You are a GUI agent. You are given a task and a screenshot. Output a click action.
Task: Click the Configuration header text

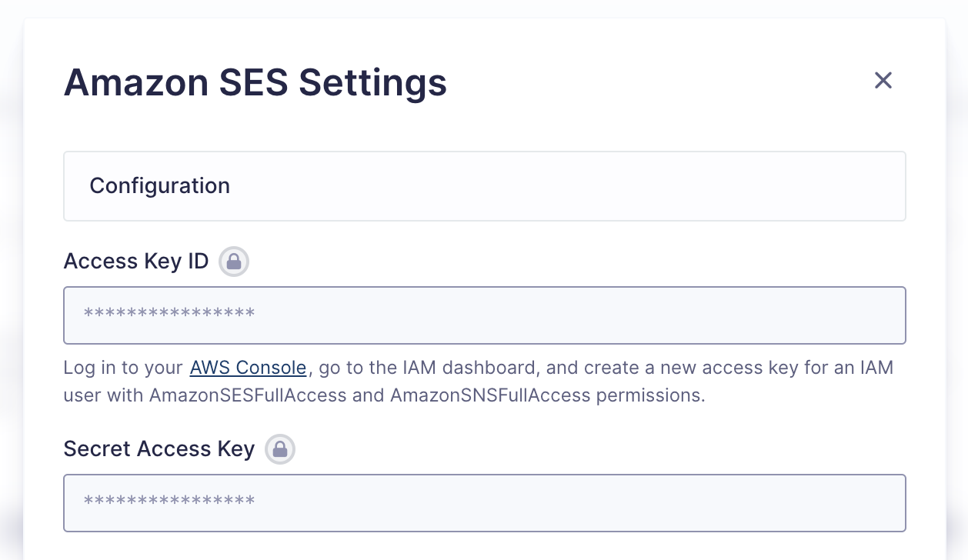[x=160, y=186]
